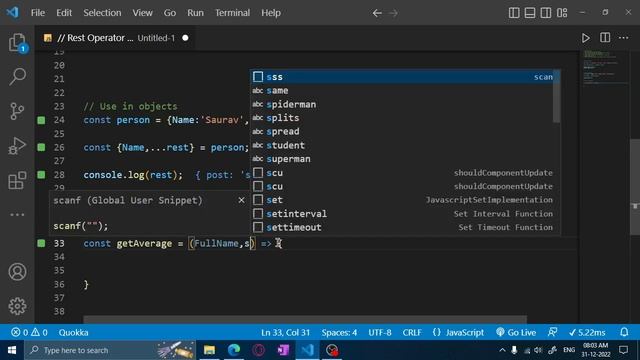Choose the superman suggestion
Image resolution: width=640 pixels, height=360 pixels.
(402, 159)
